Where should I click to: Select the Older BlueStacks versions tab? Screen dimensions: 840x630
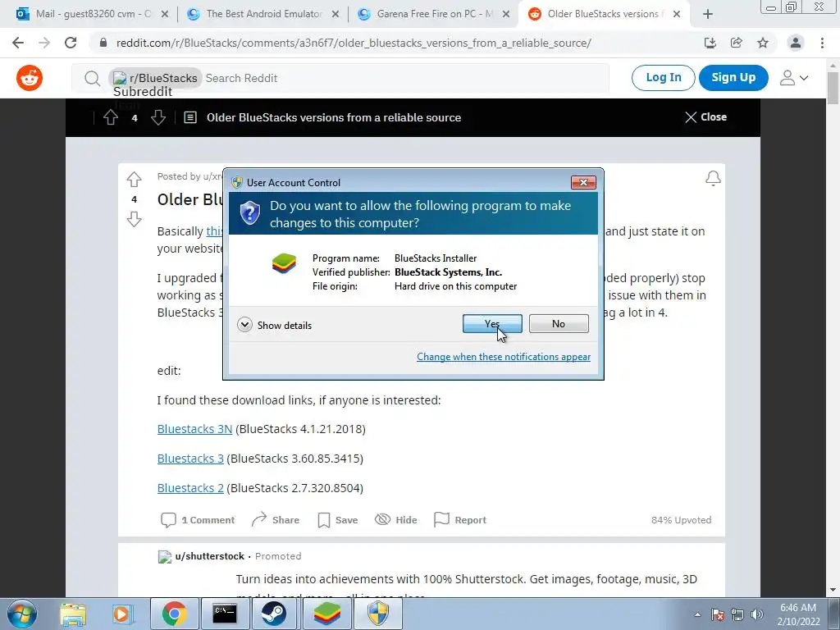pos(603,14)
